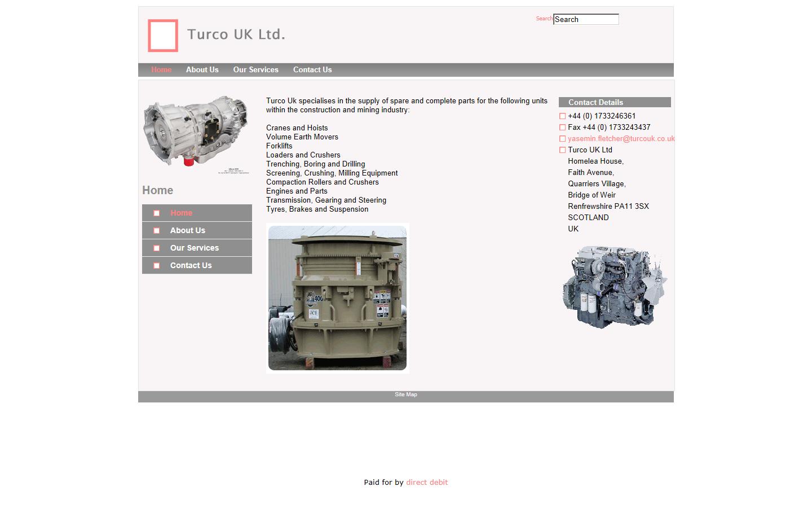The width and height of the screenshot is (812, 508).
Task: Click the Contact Us square icon in sidebar
Action: point(156,265)
